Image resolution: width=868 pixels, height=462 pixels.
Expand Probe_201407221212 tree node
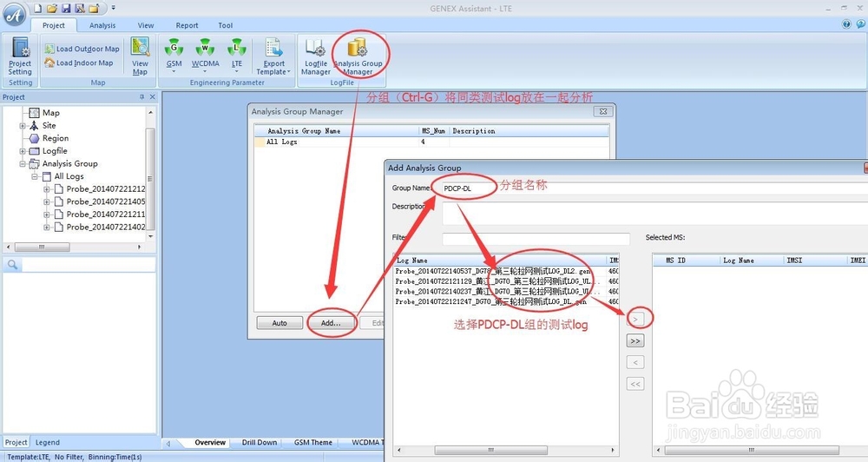coord(47,189)
